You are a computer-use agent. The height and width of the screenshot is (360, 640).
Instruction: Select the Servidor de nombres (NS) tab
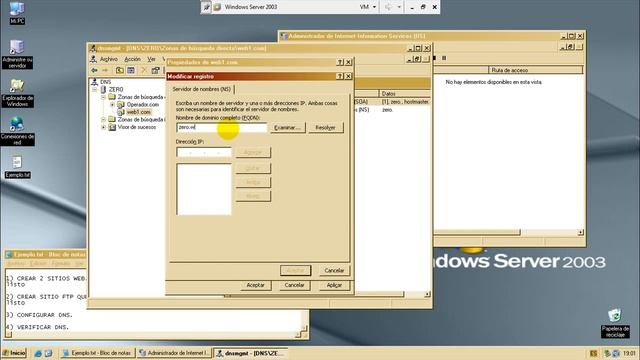202,89
